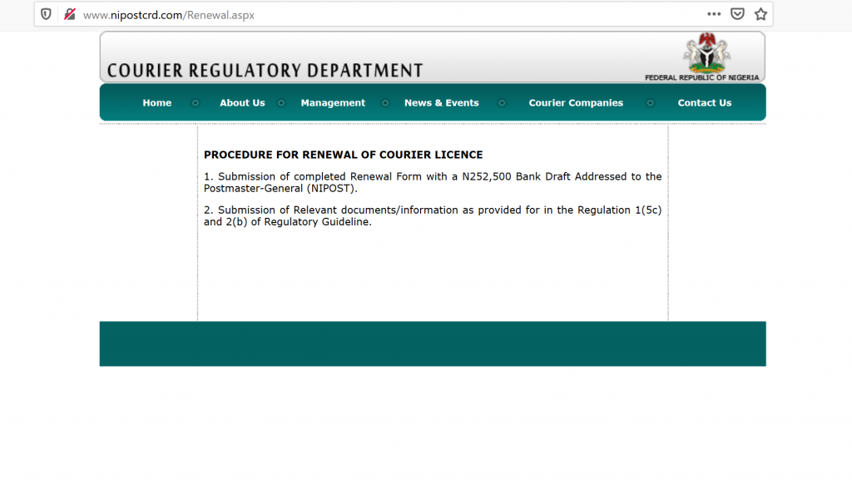The width and height of the screenshot is (852, 504).
Task: Click the insecure connection padlock icon
Action: point(70,14)
